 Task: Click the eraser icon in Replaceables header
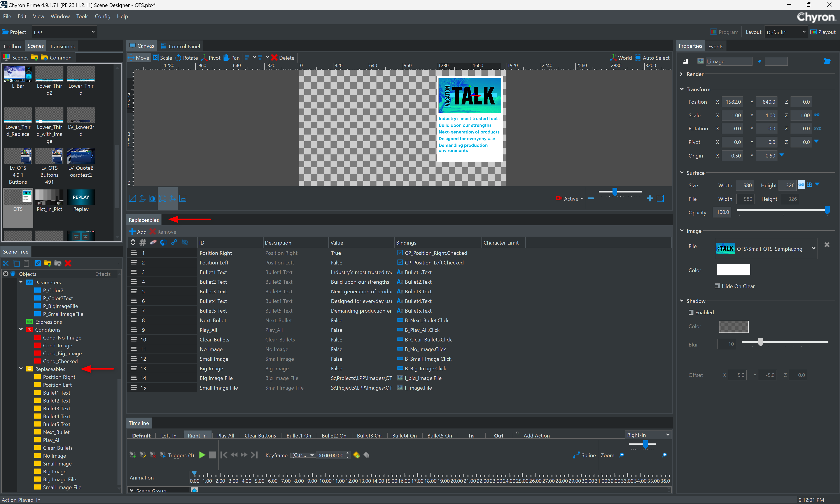[154, 243]
